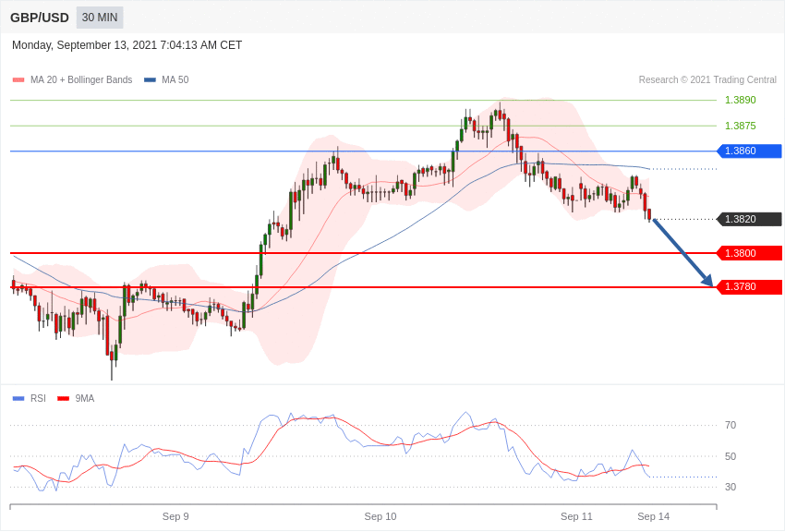Click the blue MA 50 legend swatch
Screen dimensions: 785x532
click(x=150, y=79)
